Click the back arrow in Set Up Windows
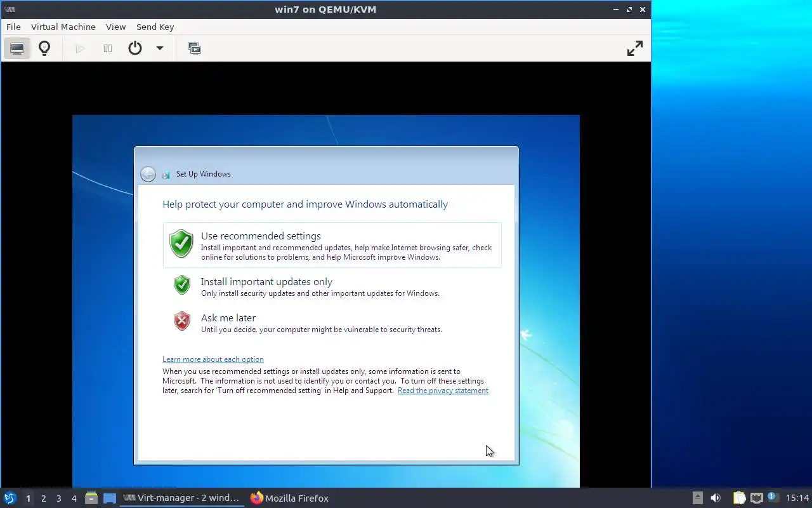812x508 pixels. pyautogui.click(x=148, y=174)
